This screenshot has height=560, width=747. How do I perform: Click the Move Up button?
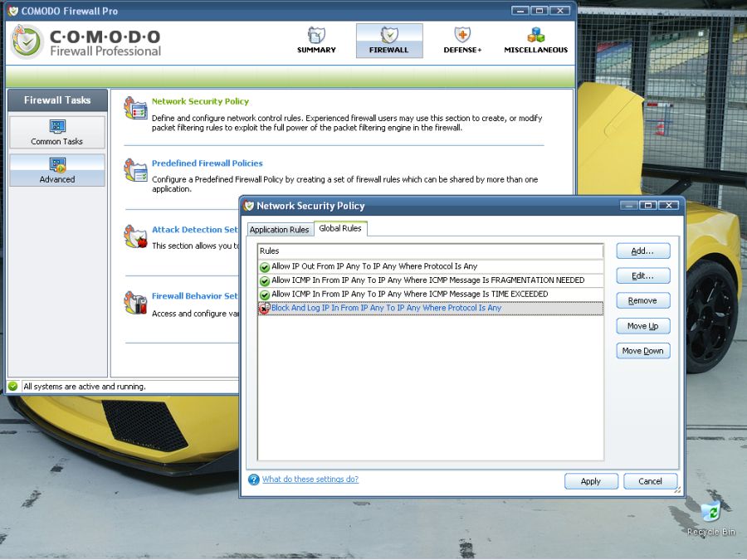click(x=642, y=326)
